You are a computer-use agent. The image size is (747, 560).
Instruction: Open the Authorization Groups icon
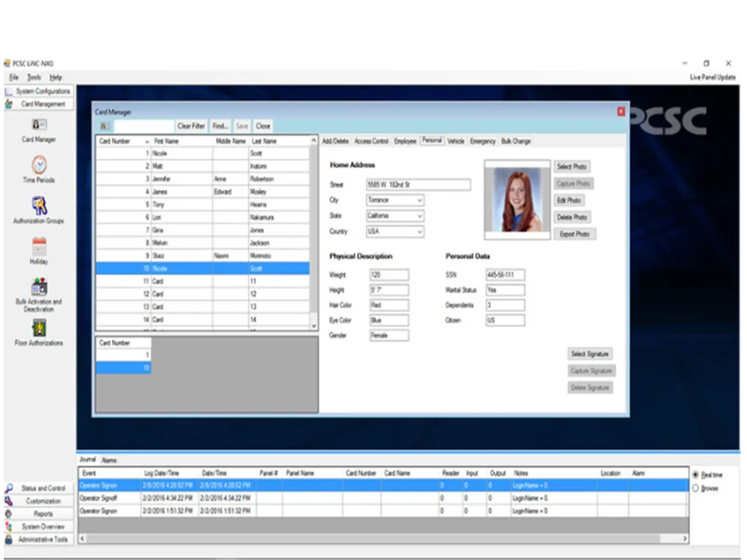click(x=39, y=205)
